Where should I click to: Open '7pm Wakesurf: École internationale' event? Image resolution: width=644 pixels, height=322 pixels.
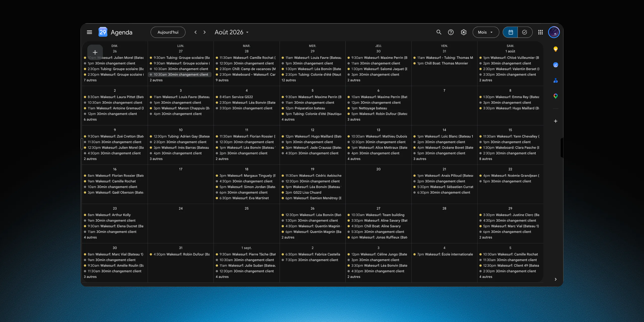[x=444, y=255]
